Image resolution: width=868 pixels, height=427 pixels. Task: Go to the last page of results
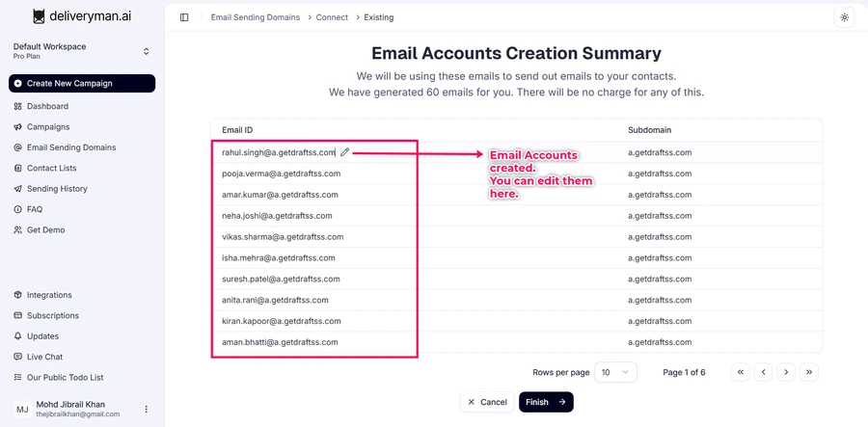coord(810,372)
